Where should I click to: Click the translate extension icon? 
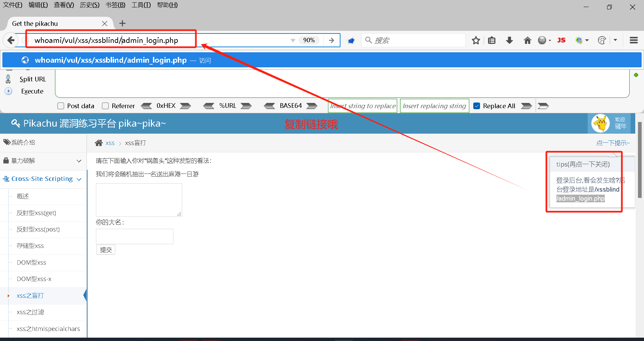pos(579,40)
